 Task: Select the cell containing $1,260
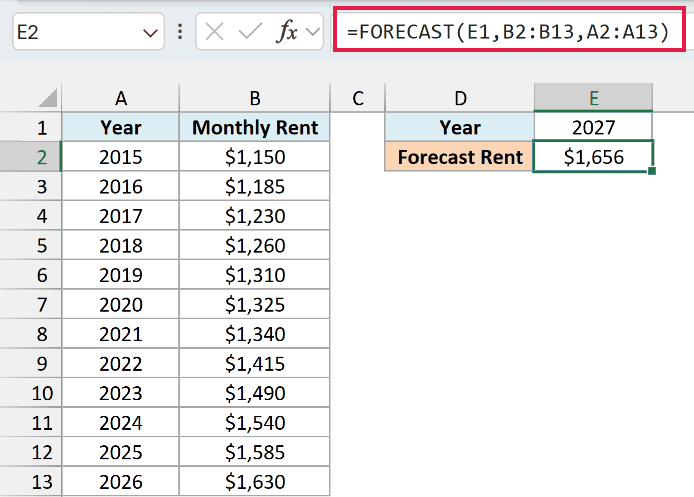254,245
